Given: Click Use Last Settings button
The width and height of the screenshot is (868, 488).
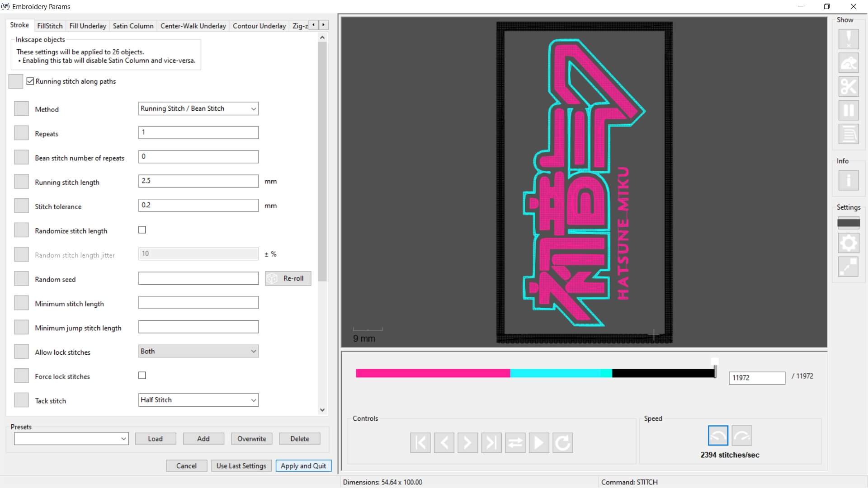Looking at the screenshot, I should pyautogui.click(x=241, y=466).
